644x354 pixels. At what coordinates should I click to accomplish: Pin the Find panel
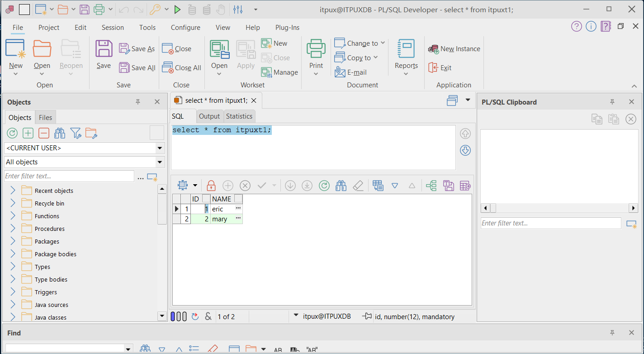[612, 333]
